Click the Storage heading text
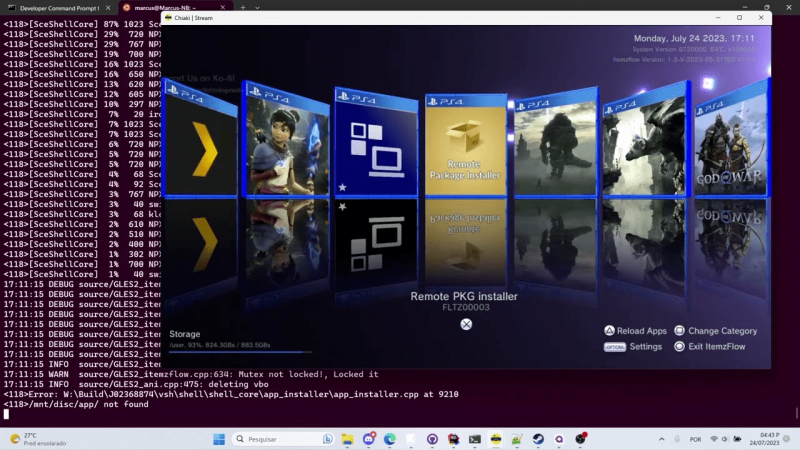Viewport: 800px width, 450px height. coord(185,334)
